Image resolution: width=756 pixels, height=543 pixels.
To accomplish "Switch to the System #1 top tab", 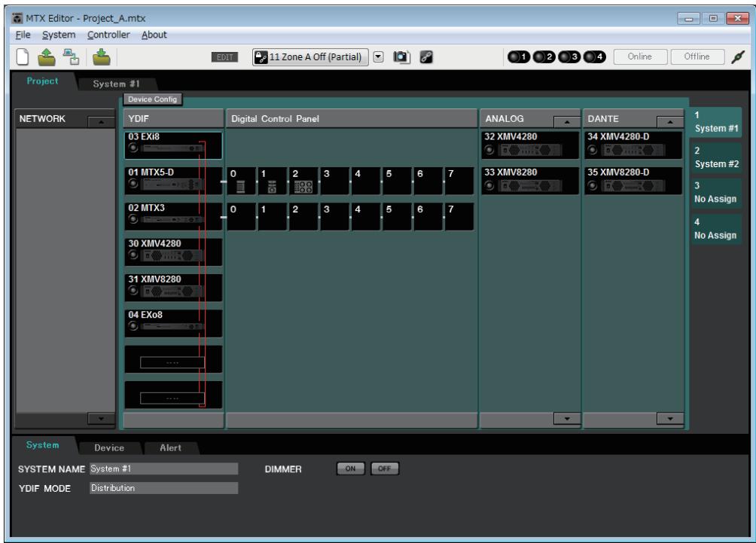I will 116,84.
